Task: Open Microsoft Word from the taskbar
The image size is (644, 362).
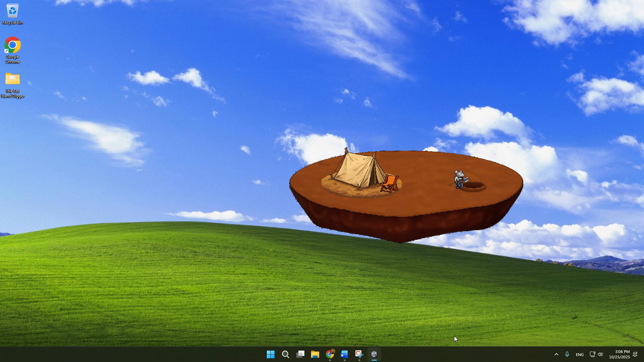Action: (344, 354)
